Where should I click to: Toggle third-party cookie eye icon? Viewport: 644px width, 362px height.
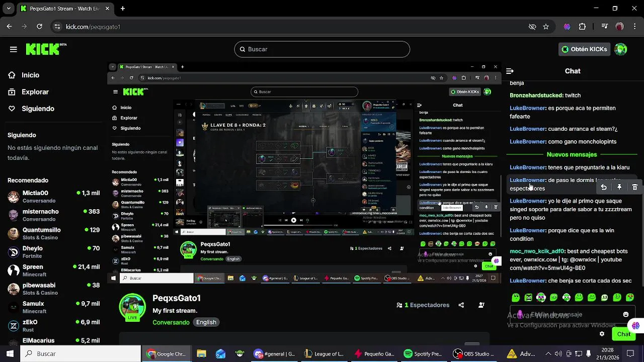(x=532, y=27)
